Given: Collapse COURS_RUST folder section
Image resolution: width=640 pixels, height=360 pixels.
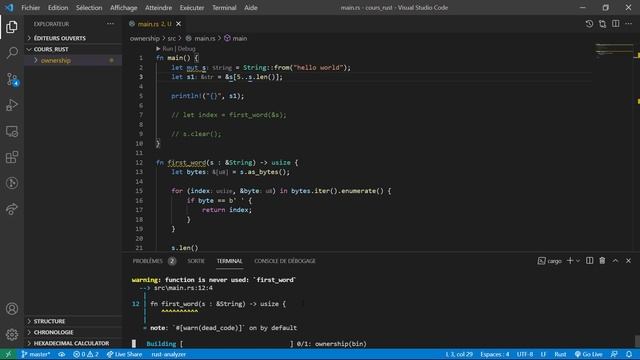Looking at the screenshot, I should click(x=73, y=49).
